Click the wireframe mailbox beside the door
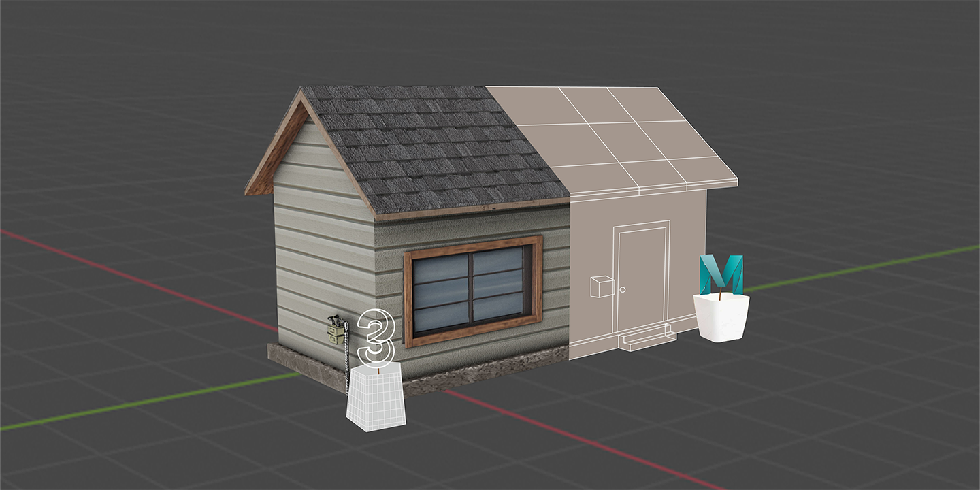980x490 pixels. point(601,287)
